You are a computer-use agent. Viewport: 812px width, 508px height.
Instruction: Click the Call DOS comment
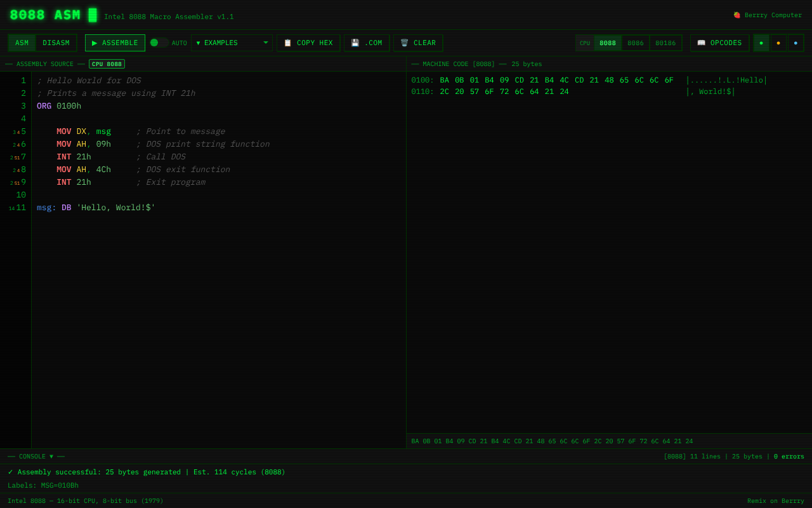tap(160, 157)
